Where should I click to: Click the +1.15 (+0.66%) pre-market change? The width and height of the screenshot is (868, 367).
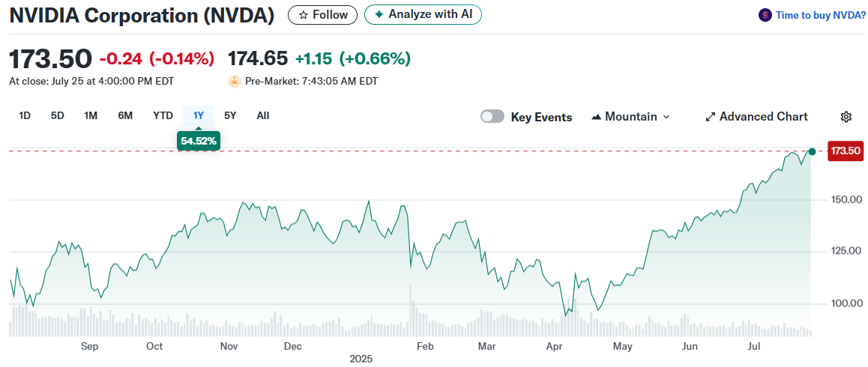click(x=352, y=58)
